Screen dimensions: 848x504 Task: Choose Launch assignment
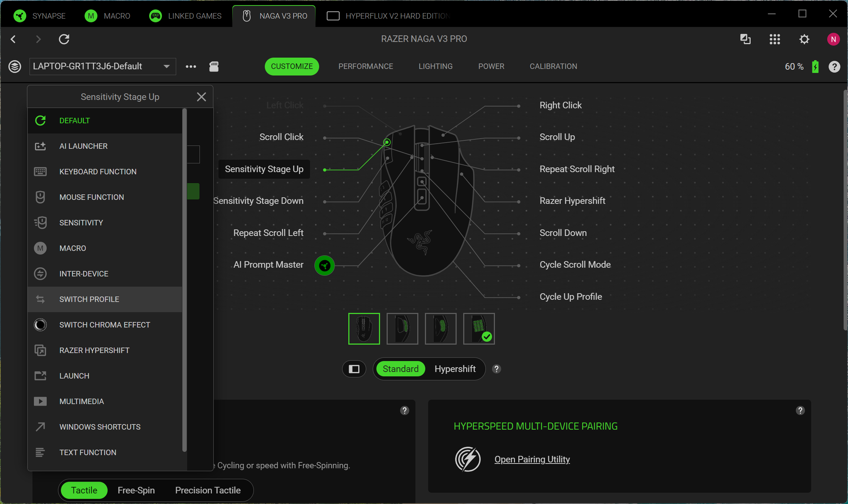click(105, 376)
